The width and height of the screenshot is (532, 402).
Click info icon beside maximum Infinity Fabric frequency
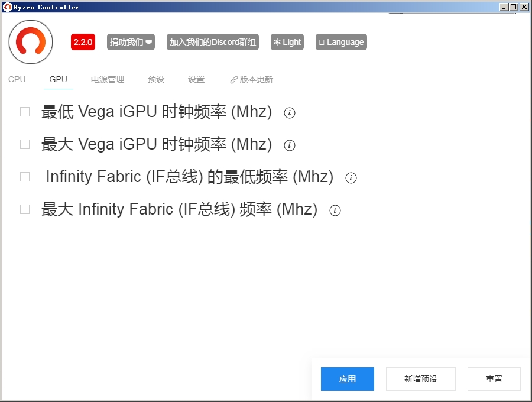[335, 210]
